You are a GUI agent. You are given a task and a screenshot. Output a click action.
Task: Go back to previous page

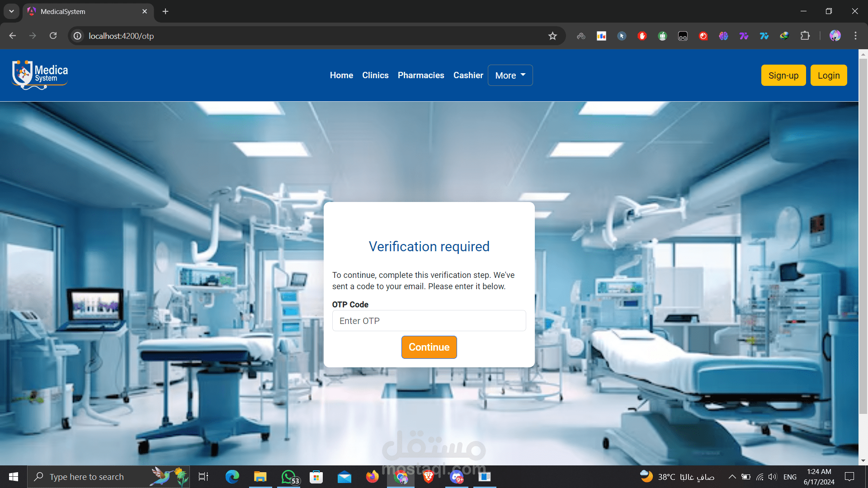click(13, 36)
